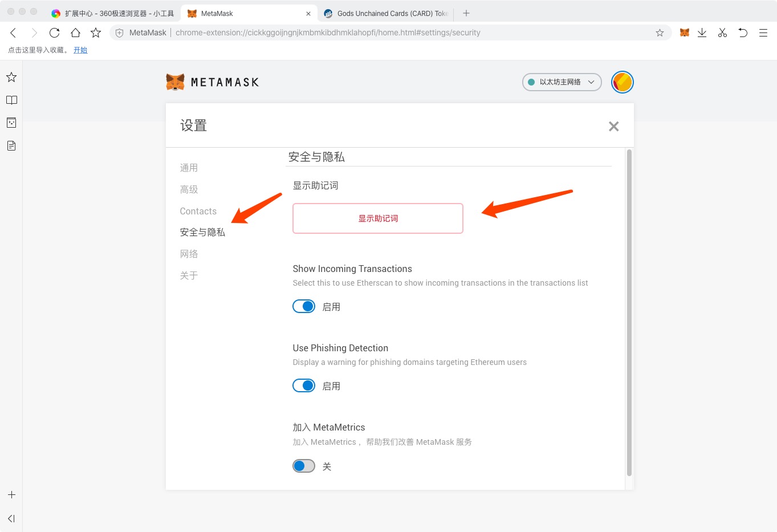Open a new browser tab
The width and height of the screenshot is (777, 532).
(x=466, y=13)
